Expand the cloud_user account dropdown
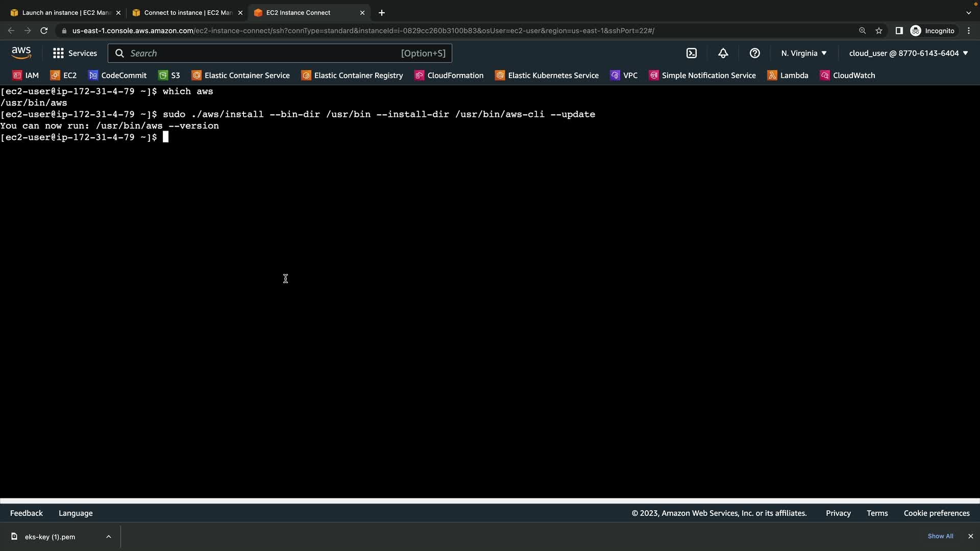 (x=908, y=53)
